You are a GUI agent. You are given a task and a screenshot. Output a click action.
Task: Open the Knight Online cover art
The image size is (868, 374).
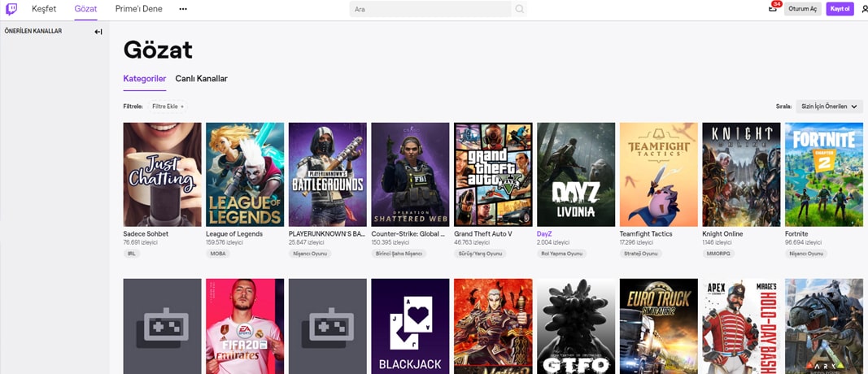[x=741, y=174]
